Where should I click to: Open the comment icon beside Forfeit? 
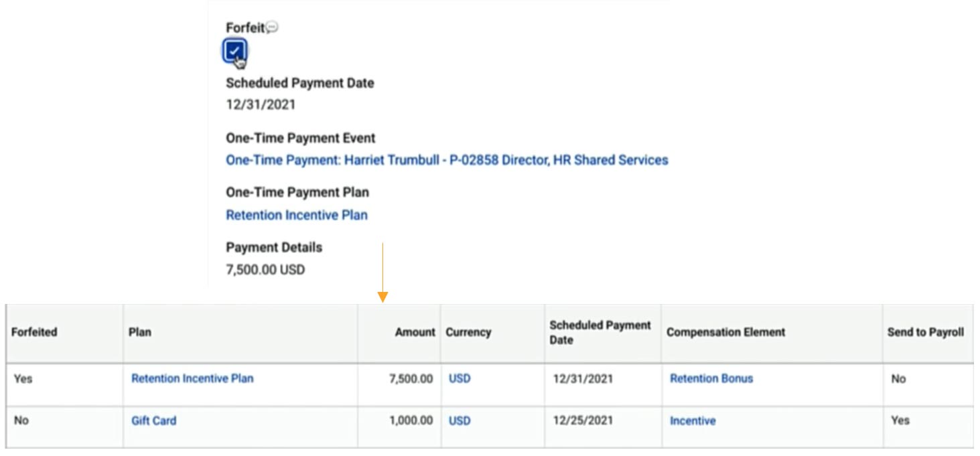(272, 27)
